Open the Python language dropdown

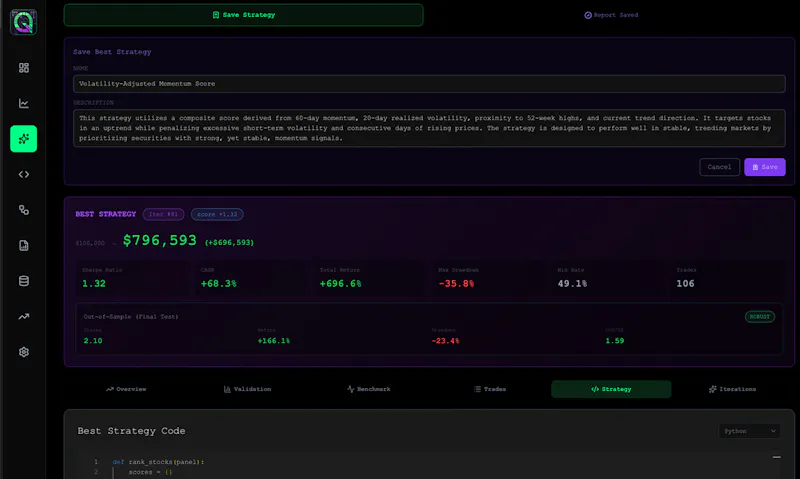point(749,431)
